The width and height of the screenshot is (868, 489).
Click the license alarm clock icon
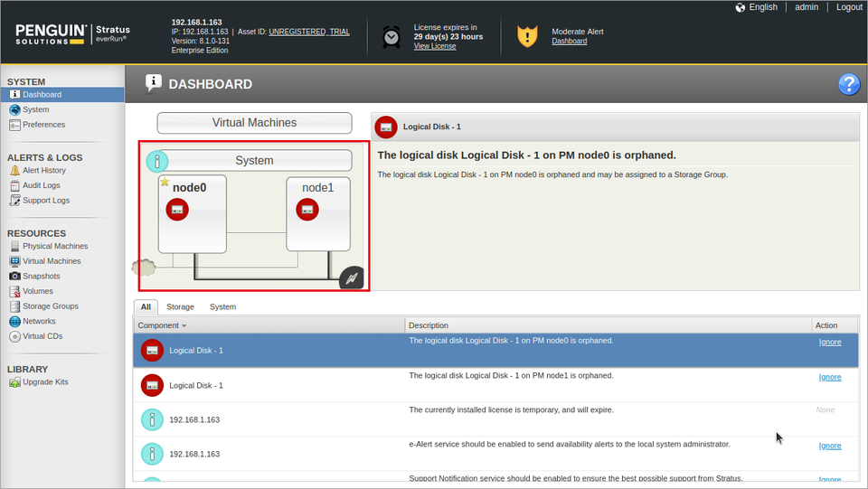[x=392, y=37]
